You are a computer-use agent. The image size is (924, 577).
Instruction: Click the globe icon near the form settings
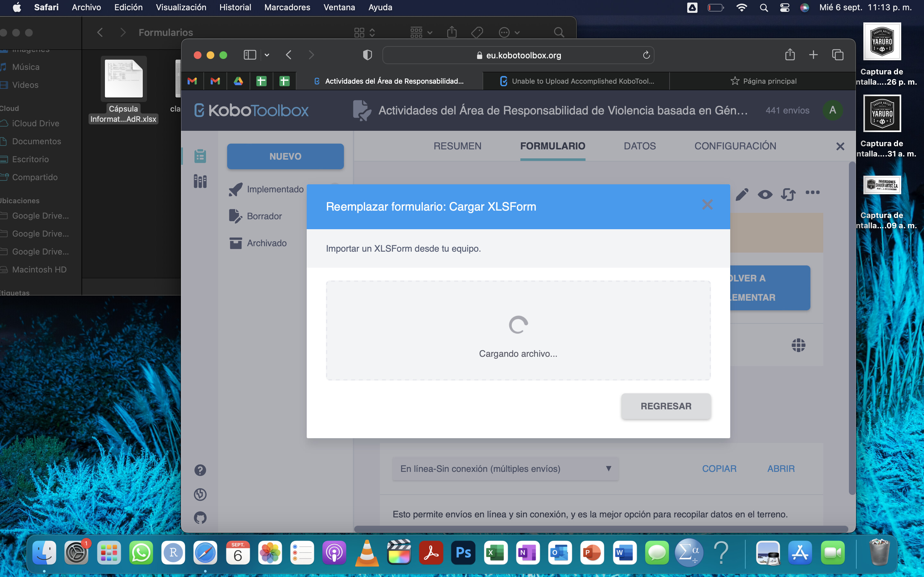(x=798, y=345)
